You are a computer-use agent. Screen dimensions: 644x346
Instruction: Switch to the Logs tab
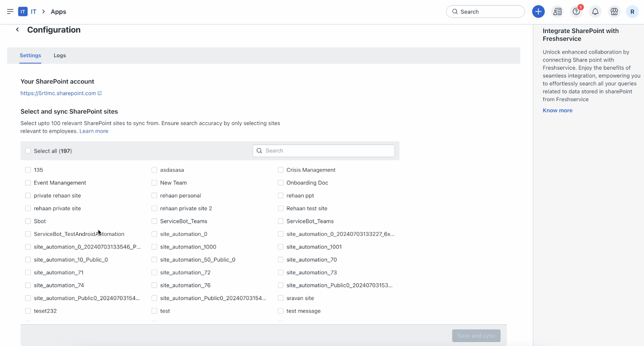pos(60,56)
